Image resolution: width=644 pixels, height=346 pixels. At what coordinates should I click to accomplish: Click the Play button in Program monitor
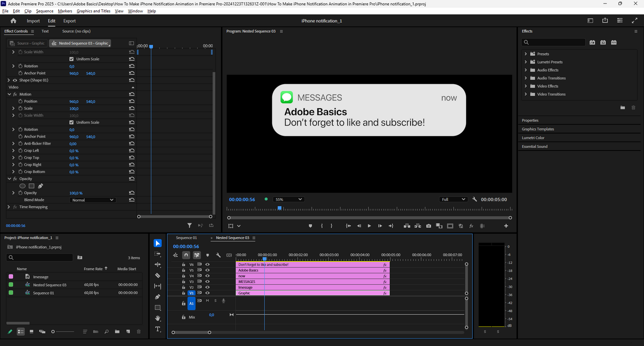pyautogui.click(x=369, y=226)
